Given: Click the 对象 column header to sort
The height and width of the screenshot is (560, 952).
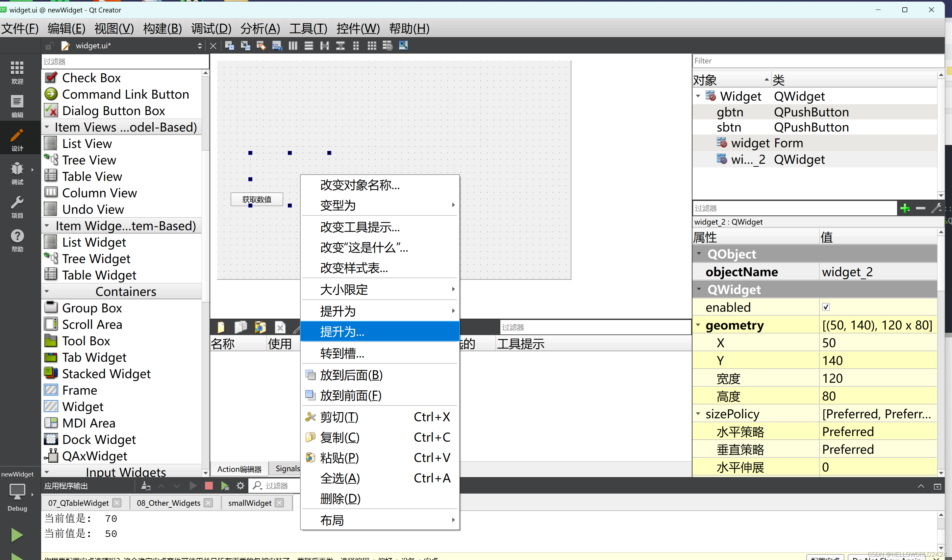Looking at the screenshot, I should click(x=731, y=80).
